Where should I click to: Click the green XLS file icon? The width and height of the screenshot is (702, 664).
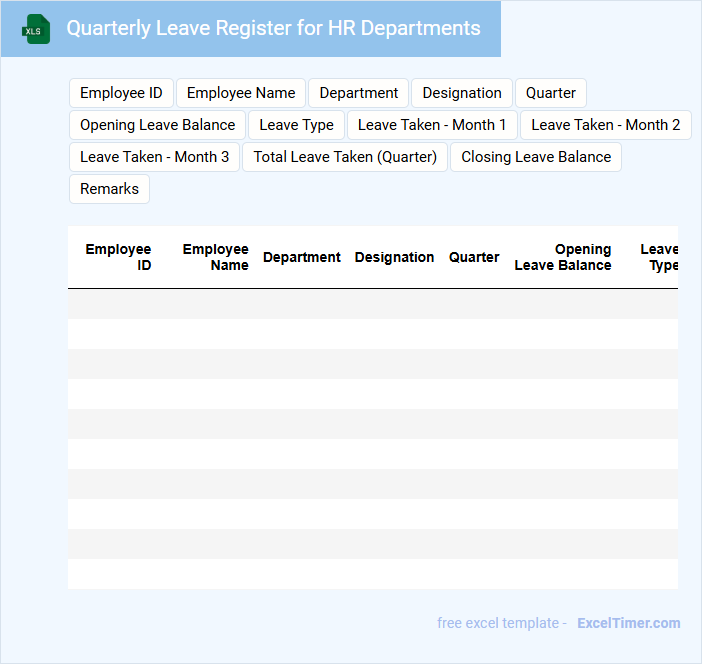(x=36, y=29)
